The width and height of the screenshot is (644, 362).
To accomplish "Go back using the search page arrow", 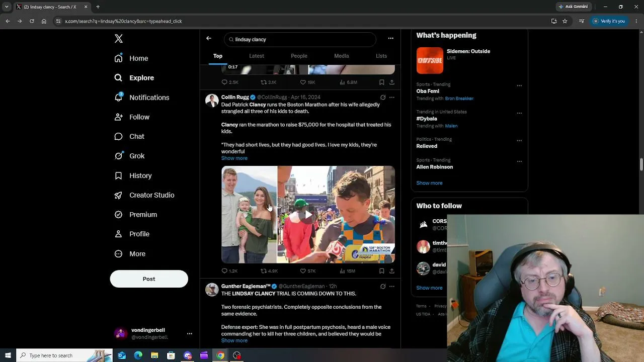I will point(209,38).
